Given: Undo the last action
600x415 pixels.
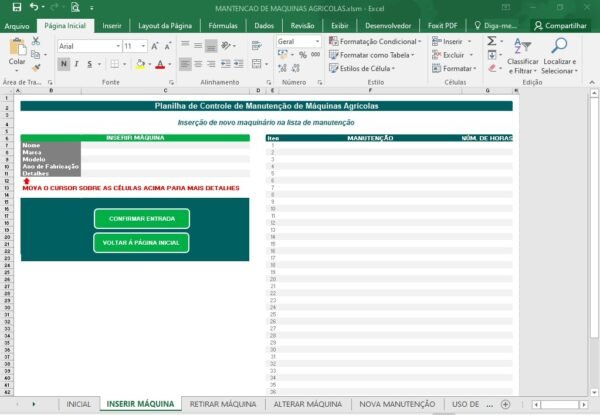Looking at the screenshot, I should [34, 7].
